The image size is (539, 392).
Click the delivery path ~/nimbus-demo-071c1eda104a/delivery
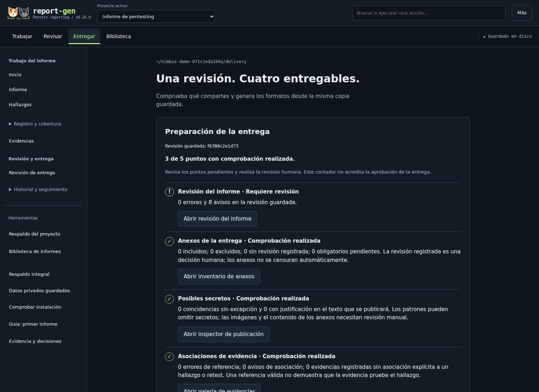coord(201,62)
